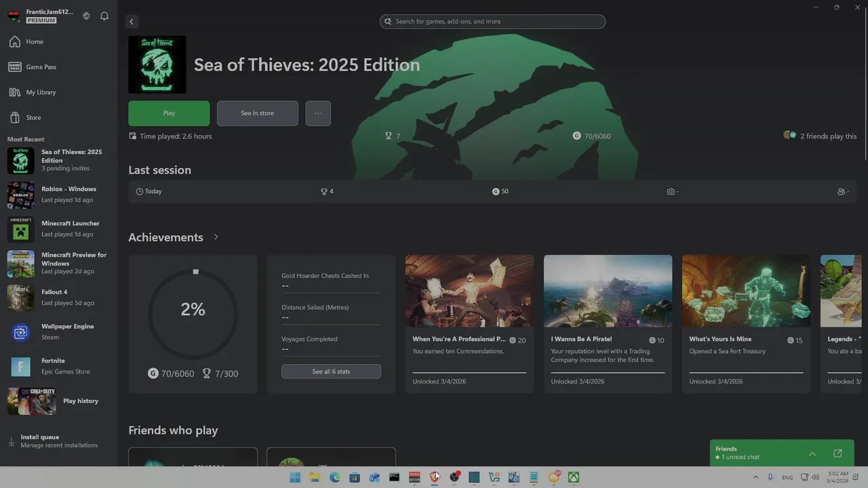Open the Home section in the sidebar

point(58,42)
